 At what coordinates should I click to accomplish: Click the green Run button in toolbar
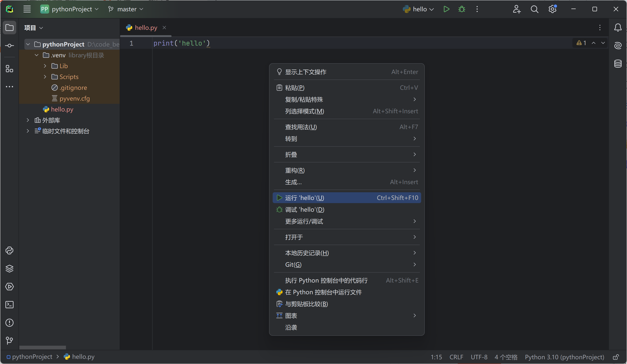(x=446, y=9)
